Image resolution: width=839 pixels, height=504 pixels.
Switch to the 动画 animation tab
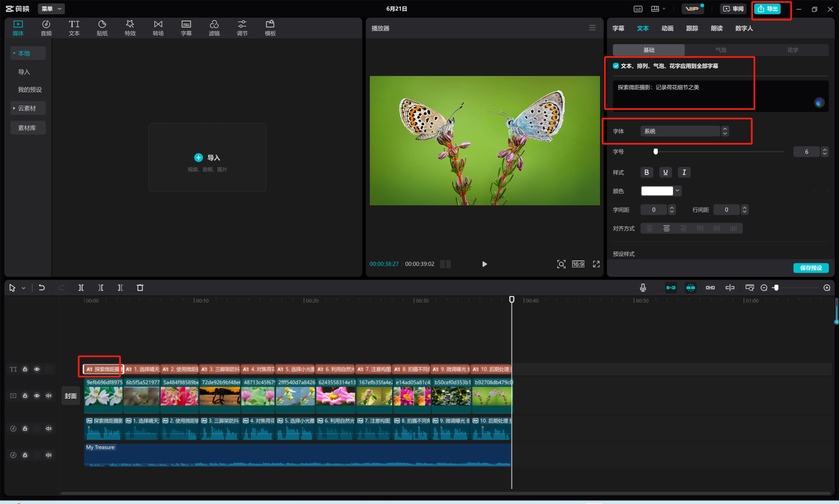click(667, 28)
